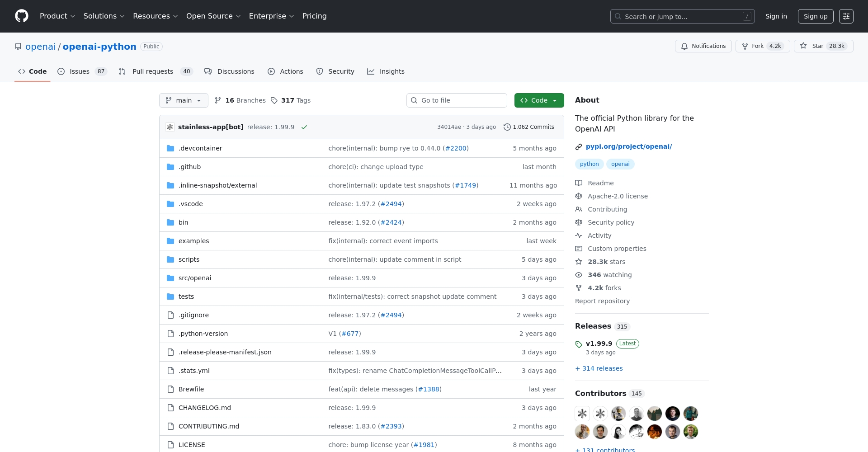
Task: Open the appearance settings icon button
Action: click(x=846, y=16)
